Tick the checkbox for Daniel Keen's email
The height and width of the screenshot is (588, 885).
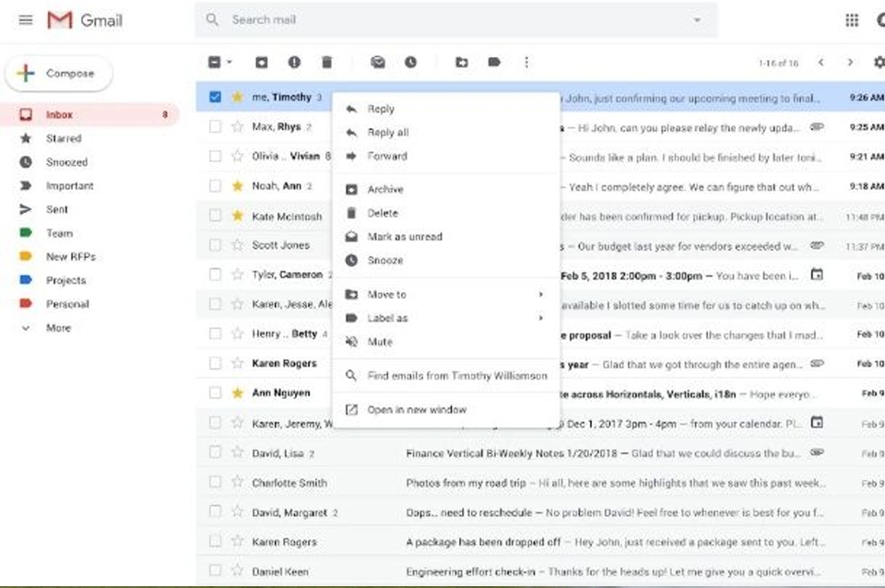point(215,571)
